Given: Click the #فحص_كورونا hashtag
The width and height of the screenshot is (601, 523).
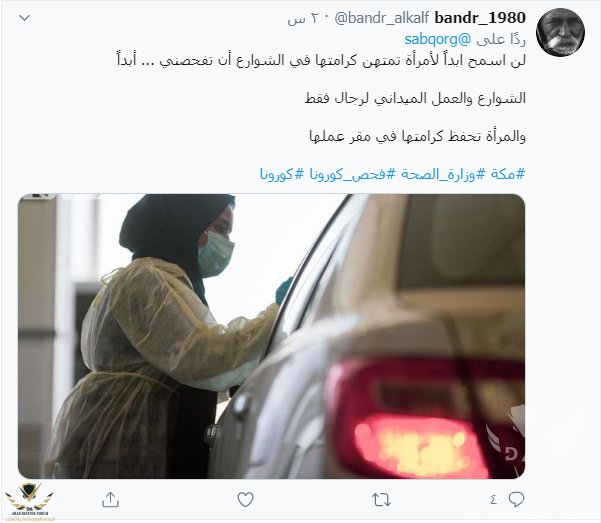Looking at the screenshot, I should pos(352,174).
